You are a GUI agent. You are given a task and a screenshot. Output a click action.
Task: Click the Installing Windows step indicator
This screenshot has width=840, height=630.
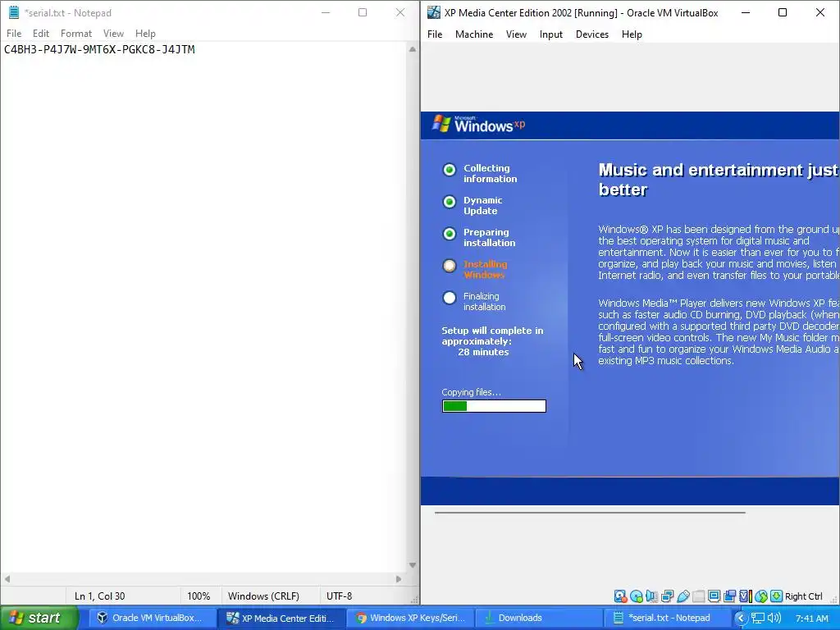point(450,266)
